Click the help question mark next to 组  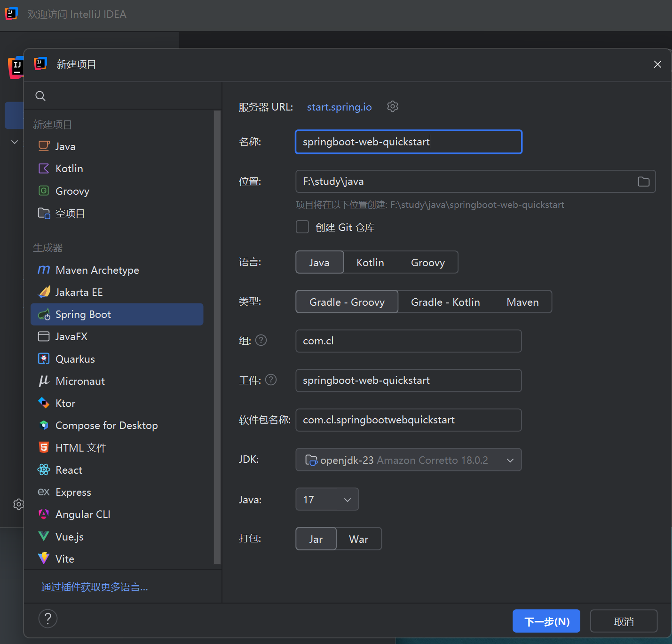click(x=261, y=341)
